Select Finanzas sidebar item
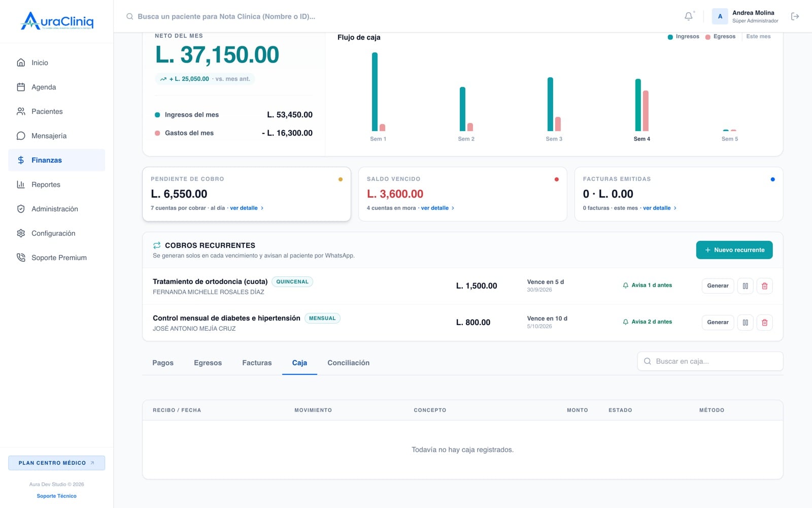812x508 pixels. click(56, 160)
